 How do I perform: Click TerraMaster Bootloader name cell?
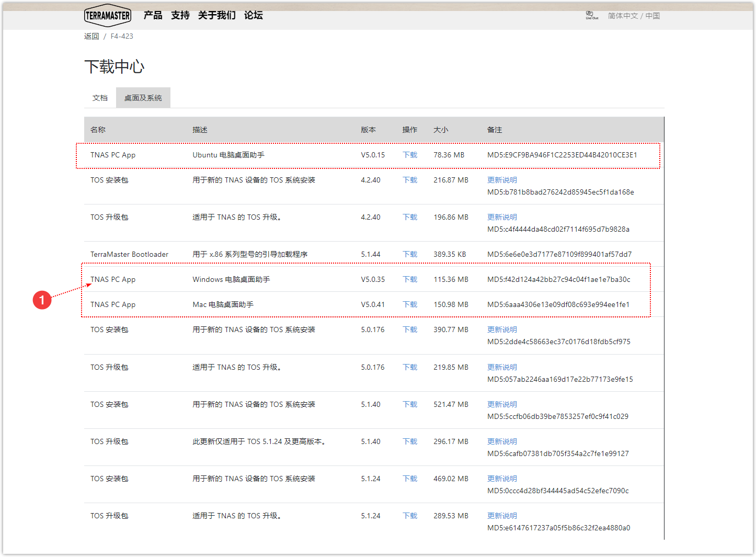pos(129,254)
